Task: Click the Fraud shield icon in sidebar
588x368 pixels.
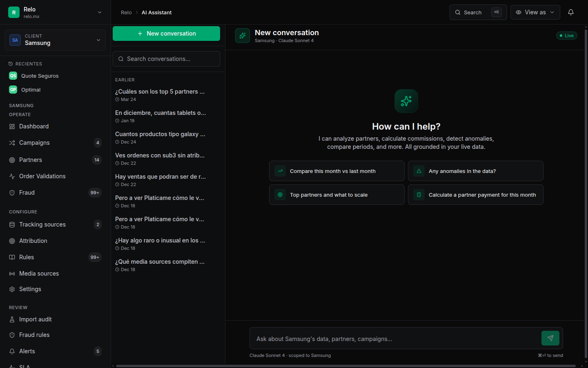Action: click(12, 193)
